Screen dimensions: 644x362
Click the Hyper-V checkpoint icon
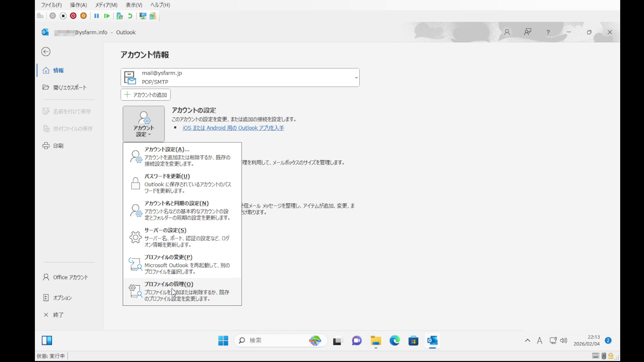click(119, 16)
